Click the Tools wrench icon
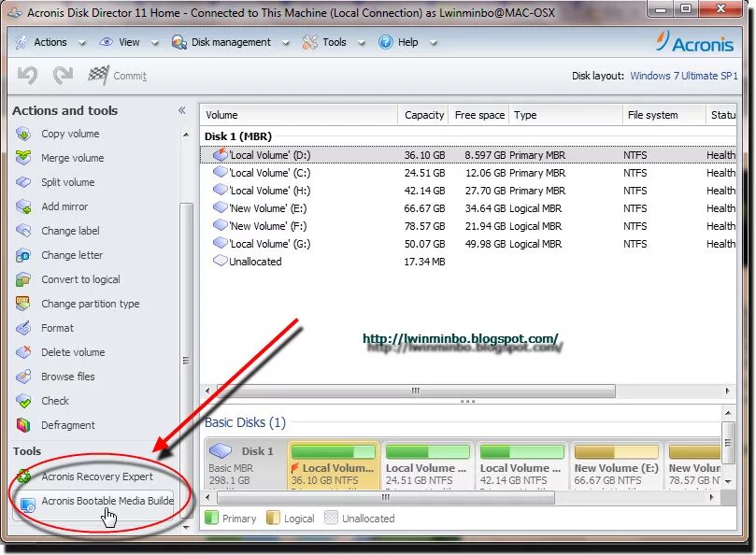 [309, 42]
